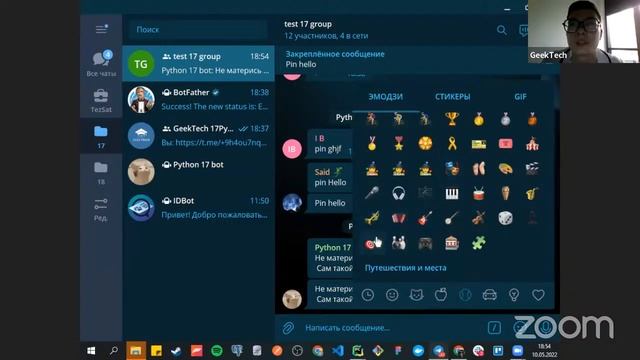Click the TG avatar of test 17 group
640x360 pixels.
pyautogui.click(x=141, y=64)
